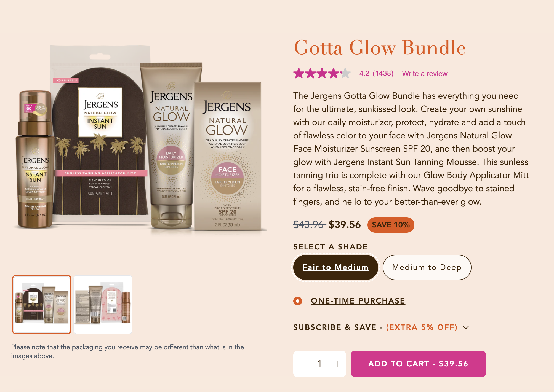Add to Cart for $39.56
554x392 pixels.
418,364
